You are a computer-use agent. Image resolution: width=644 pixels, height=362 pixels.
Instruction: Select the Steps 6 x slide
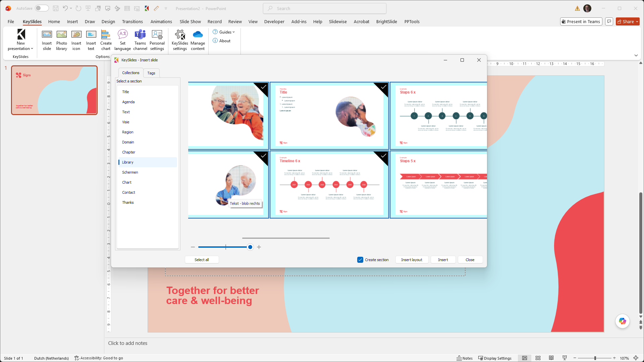tap(438, 116)
